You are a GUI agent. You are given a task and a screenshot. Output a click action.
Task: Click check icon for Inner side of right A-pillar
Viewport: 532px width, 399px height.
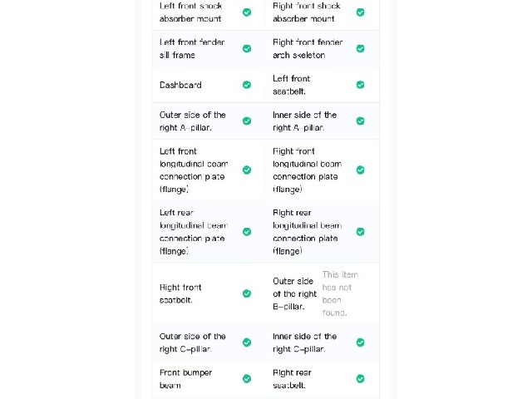click(360, 121)
